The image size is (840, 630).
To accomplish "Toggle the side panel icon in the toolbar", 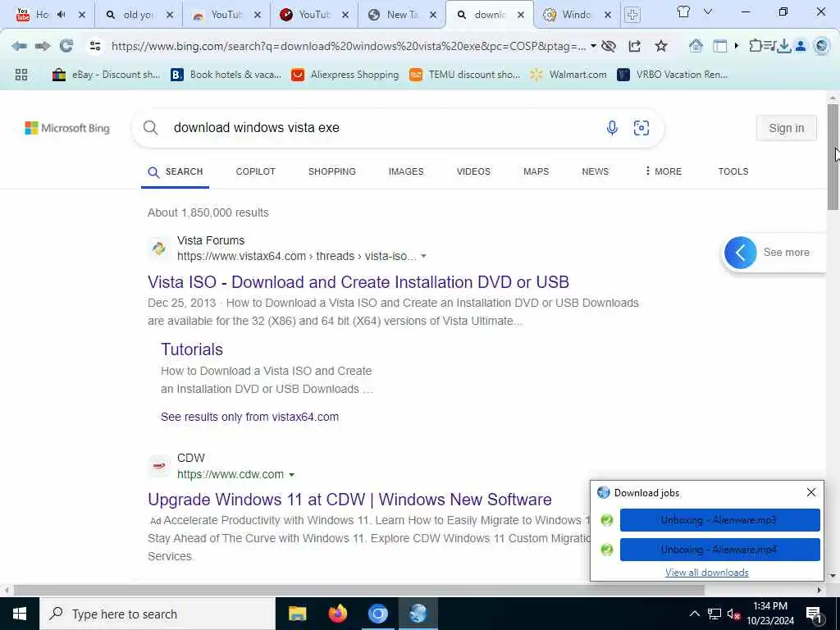I will (x=720, y=46).
